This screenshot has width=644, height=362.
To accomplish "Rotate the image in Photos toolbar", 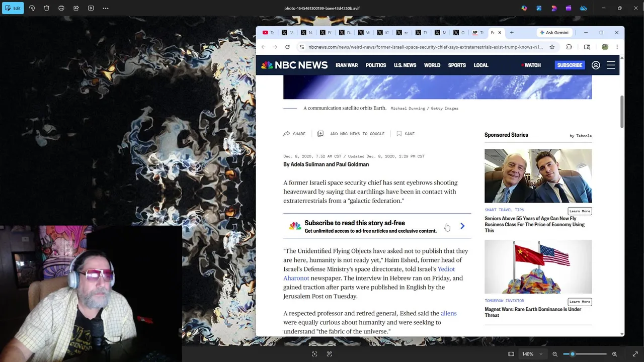I will pos(32,8).
